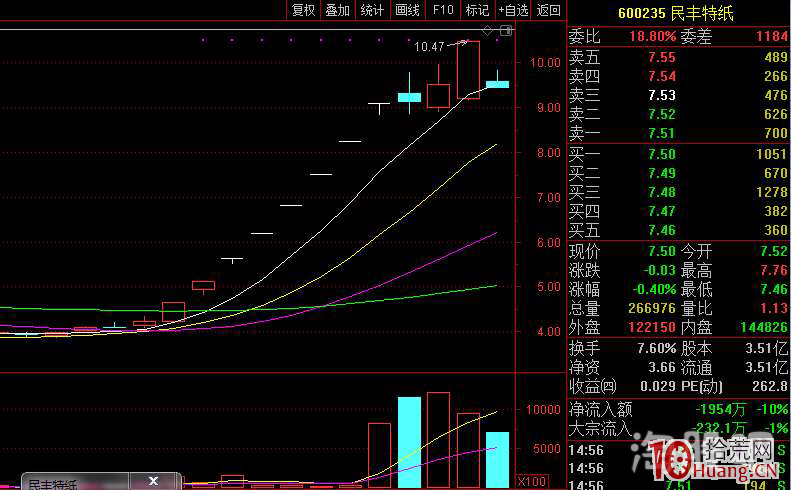Click the 复权 toolbar button
The image size is (791, 490).
coord(304,10)
